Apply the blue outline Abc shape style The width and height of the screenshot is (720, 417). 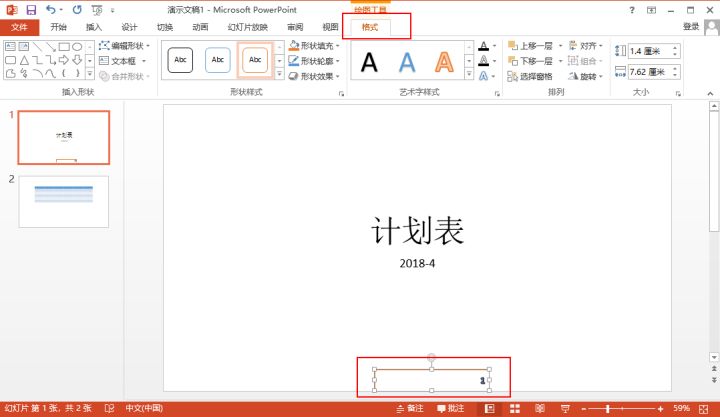pos(218,60)
